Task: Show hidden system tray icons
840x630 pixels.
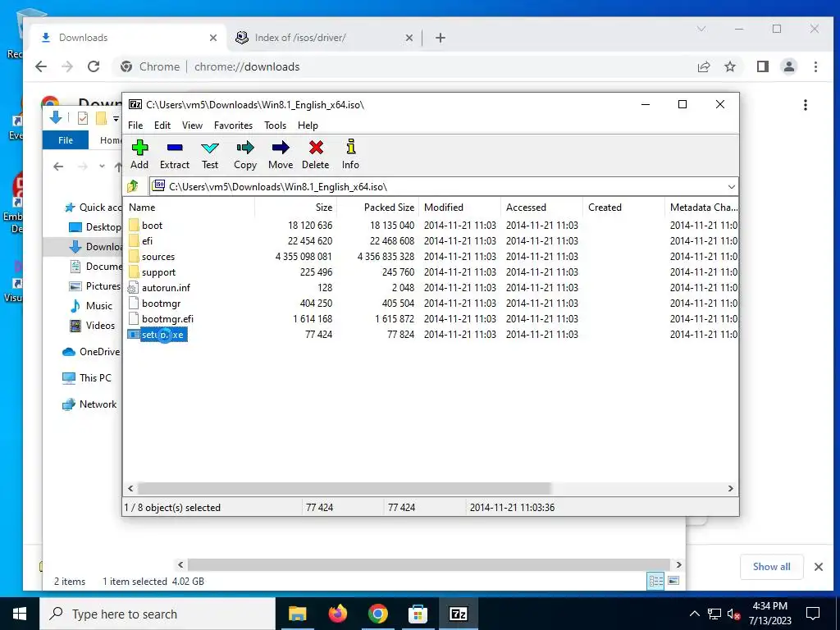Action: click(x=694, y=614)
